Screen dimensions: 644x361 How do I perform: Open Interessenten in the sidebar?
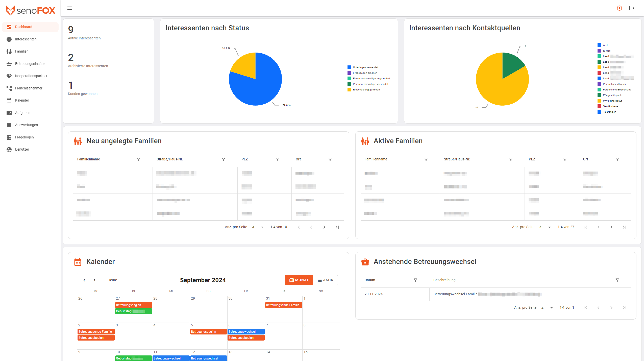pyautogui.click(x=26, y=39)
